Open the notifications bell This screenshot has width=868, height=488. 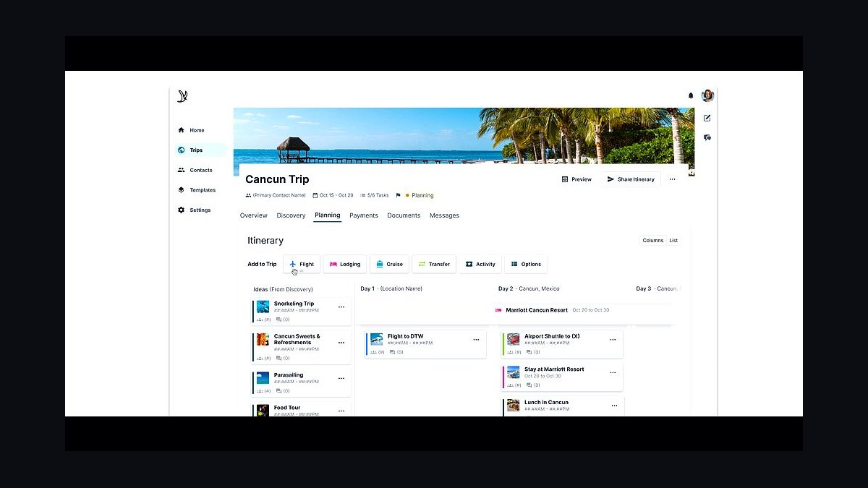point(691,95)
